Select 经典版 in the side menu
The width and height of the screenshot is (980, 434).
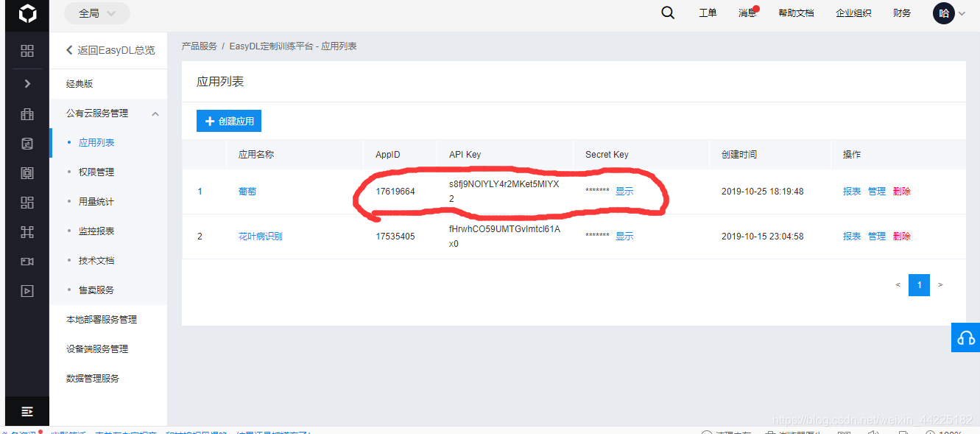80,84
